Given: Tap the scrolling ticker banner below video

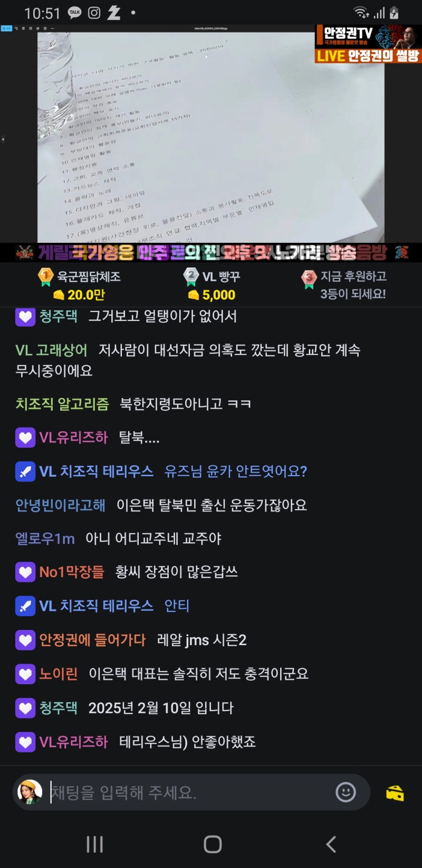Looking at the screenshot, I should pyautogui.click(x=211, y=252).
